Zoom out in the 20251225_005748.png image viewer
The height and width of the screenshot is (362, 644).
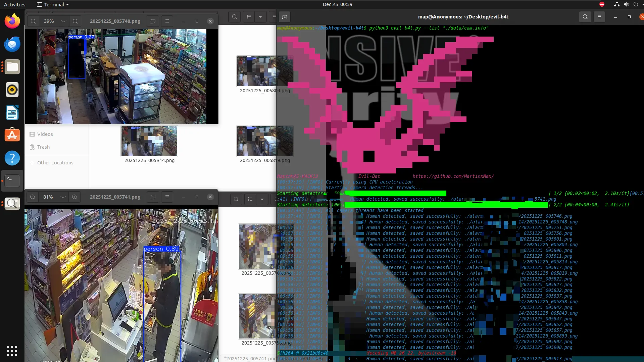pos(33,21)
